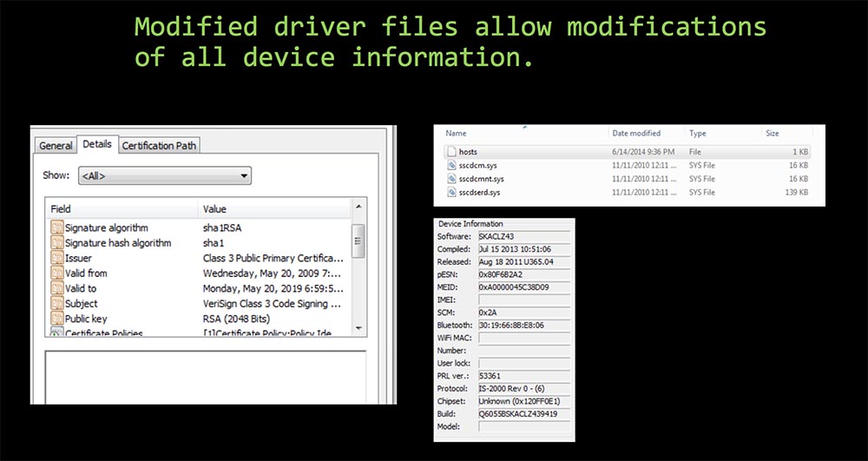Select the sscdcm.sys file name

477,165
